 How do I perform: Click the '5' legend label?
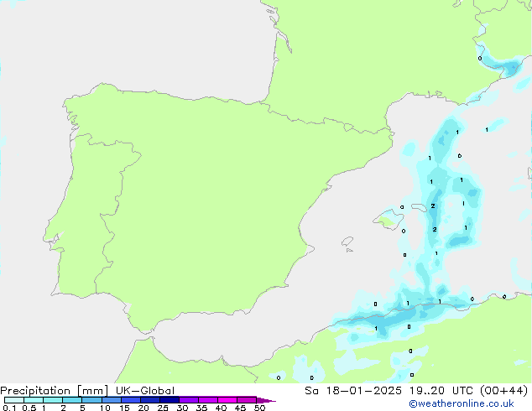coord(82,408)
